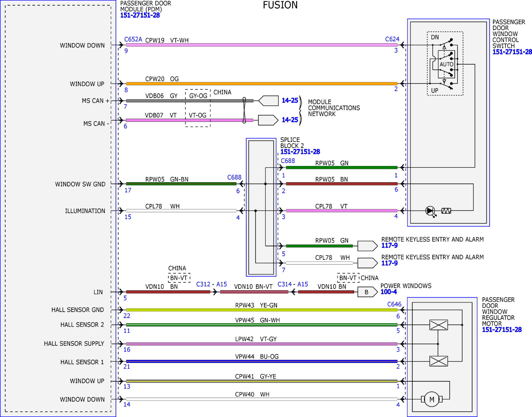Screen dimensions: 532x417
Task: Select the VDB06 GY wire label
Action: [x=161, y=96]
